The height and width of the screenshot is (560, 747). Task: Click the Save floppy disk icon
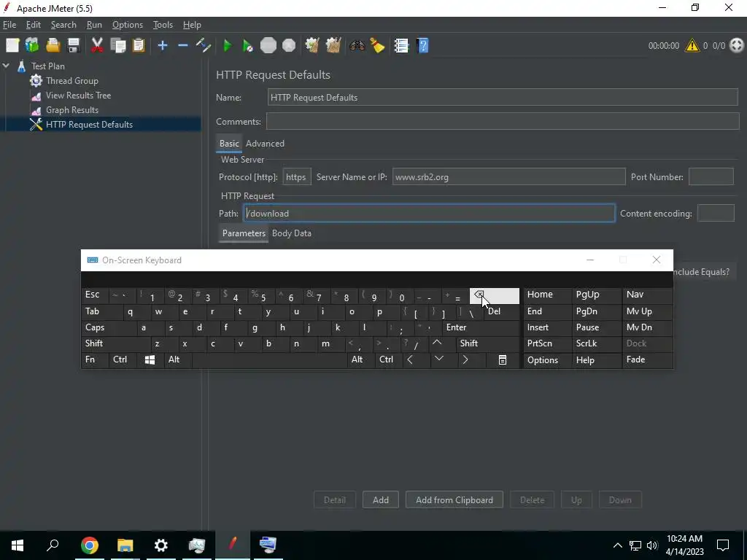click(x=74, y=46)
